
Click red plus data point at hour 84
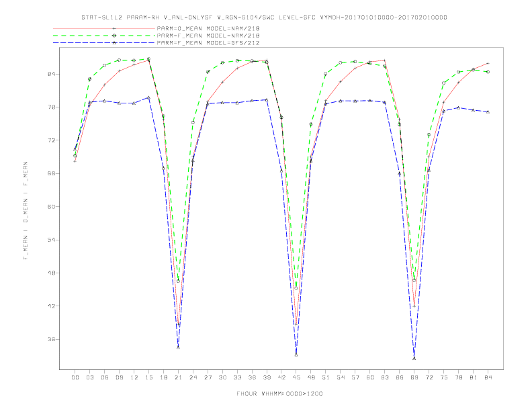tap(488, 63)
